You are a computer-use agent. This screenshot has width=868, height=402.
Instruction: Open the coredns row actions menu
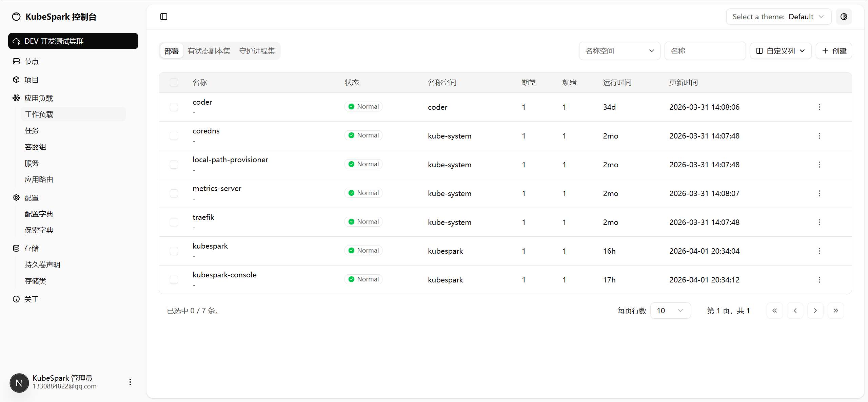click(x=820, y=136)
